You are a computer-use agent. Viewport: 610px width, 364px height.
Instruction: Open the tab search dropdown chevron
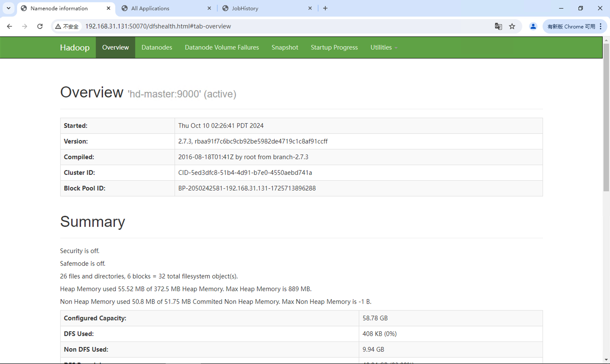tap(9, 8)
